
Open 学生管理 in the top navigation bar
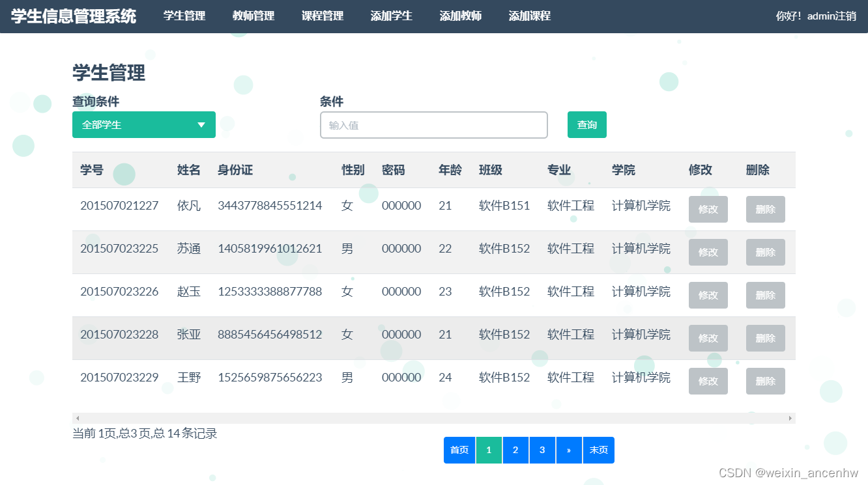coord(184,16)
